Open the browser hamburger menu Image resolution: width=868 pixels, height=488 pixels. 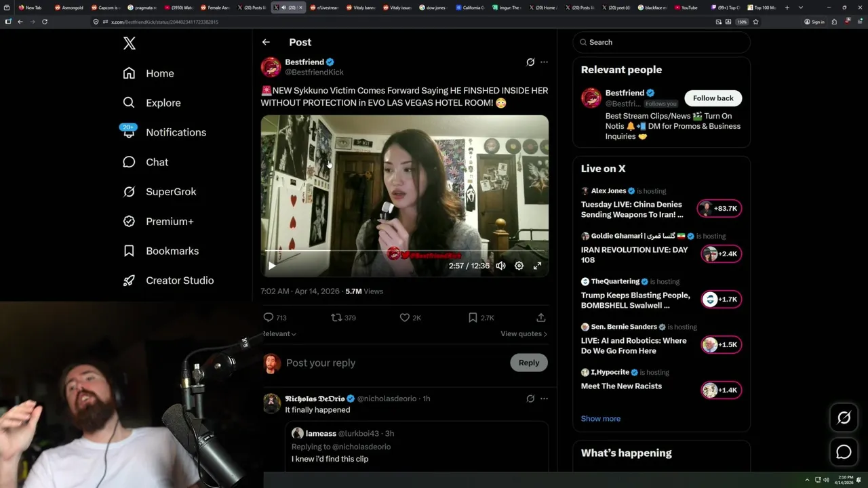860,22
